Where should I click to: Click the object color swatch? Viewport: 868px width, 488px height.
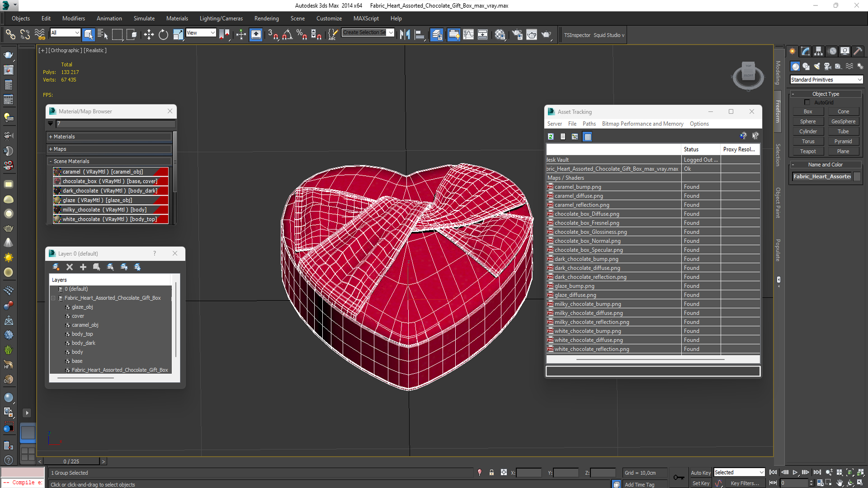point(857,177)
